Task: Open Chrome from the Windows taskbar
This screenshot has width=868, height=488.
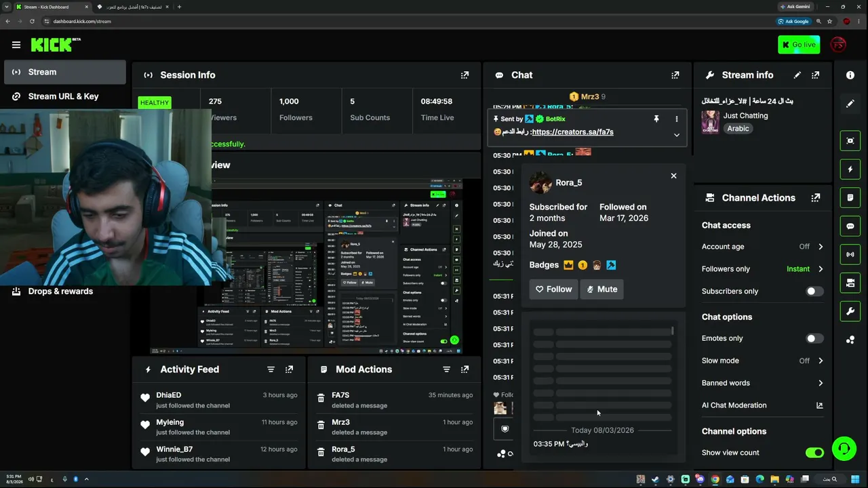Action: [715, 479]
